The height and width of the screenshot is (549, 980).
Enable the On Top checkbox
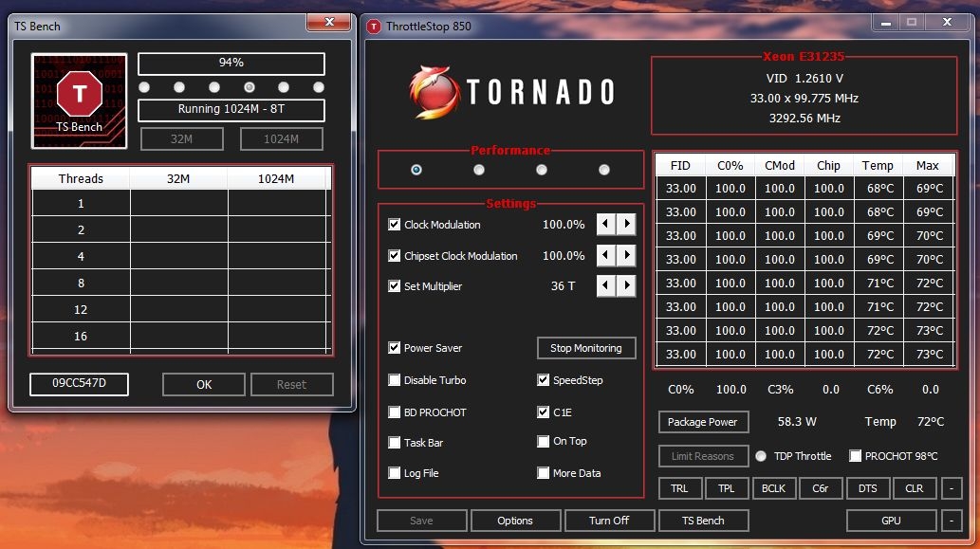(x=543, y=442)
